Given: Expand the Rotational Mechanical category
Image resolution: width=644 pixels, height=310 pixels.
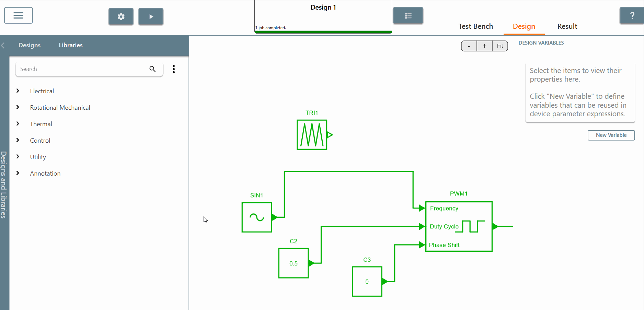Looking at the screenshot, I should tap(18, 107).
